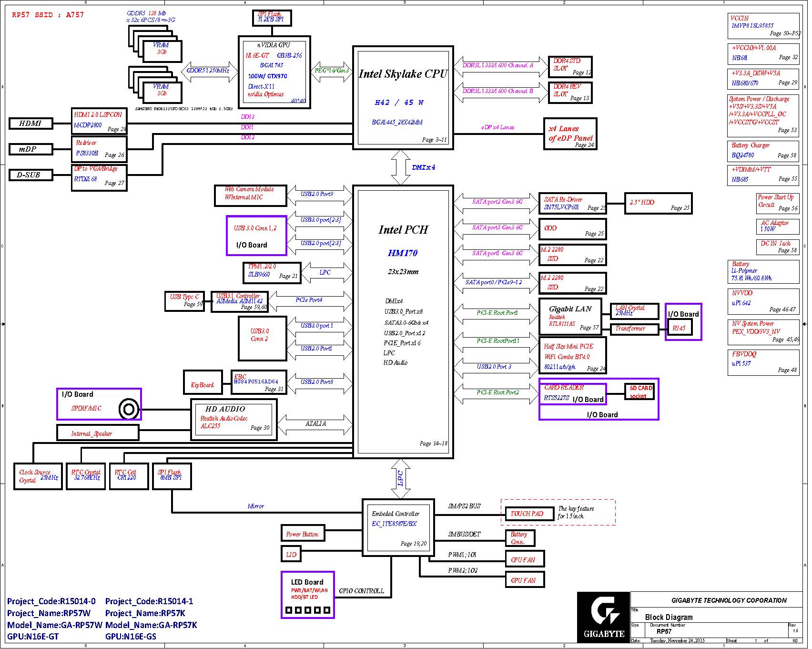Click the USB Type C box
Image resolution: width=812 pixels, height=649 pixels.
tap(184, 301)
